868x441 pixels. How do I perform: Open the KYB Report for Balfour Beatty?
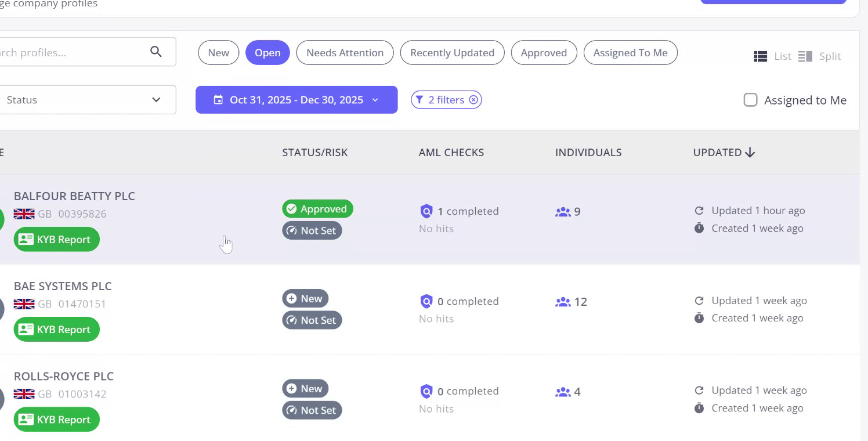[57, 240]
